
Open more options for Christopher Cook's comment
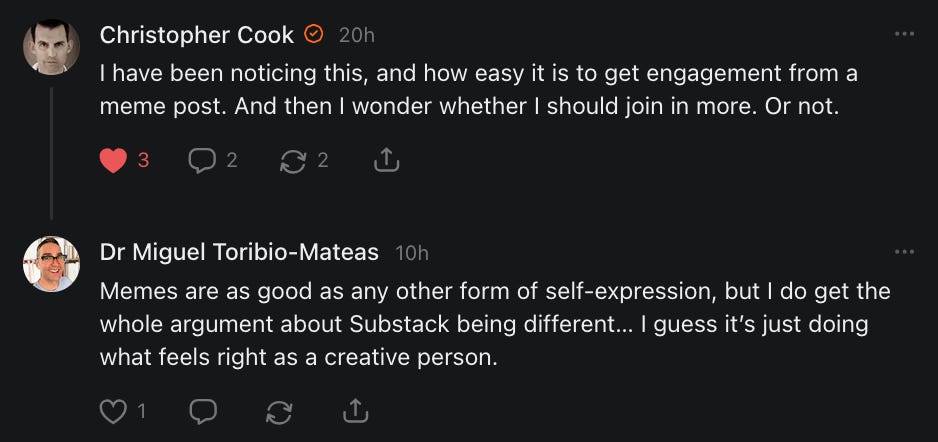coord(904,34)
